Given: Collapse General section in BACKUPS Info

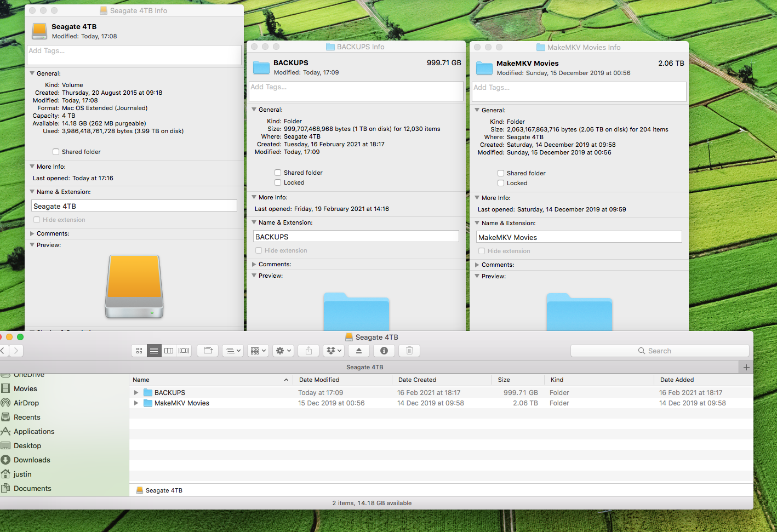Looking at the screenshot, I should click(x=254, y=110).
